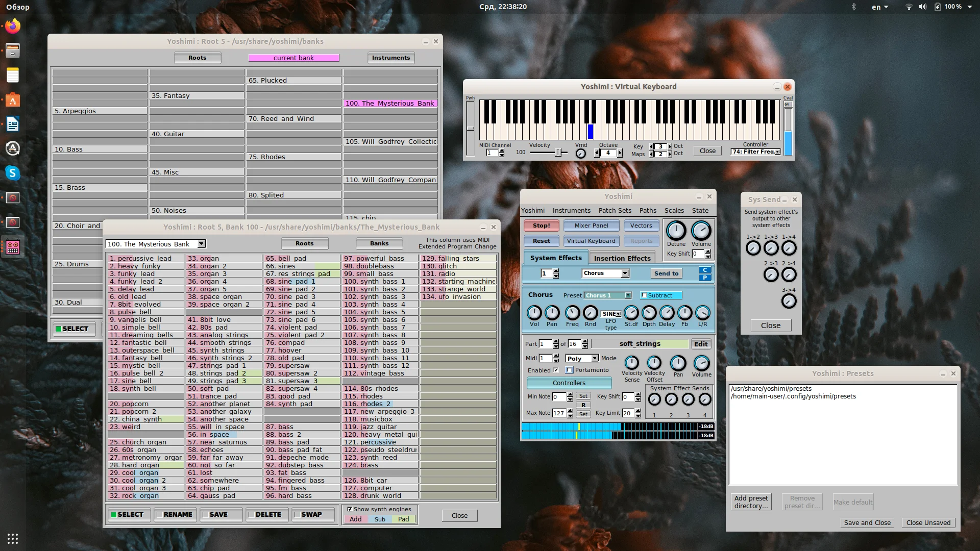Click the Add preset directory button
Image resolution: width=980 pixels, height=551 pixels.
click(750, 502)
